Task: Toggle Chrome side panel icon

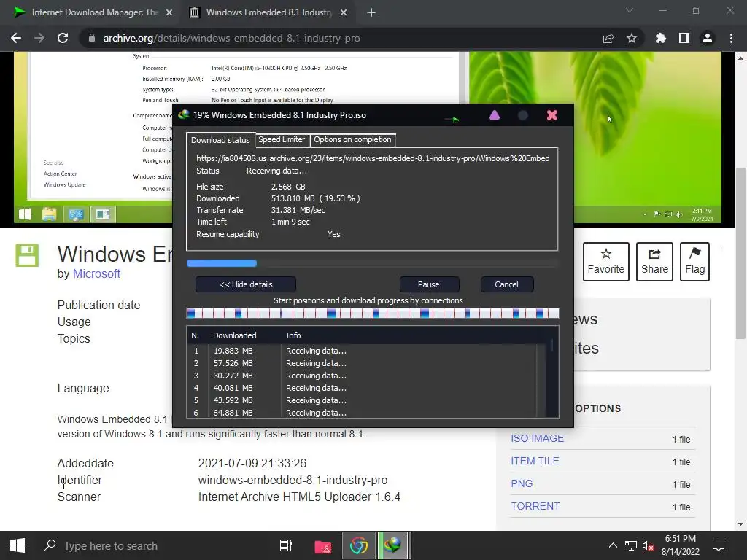Action: click(x=684, y=38)
